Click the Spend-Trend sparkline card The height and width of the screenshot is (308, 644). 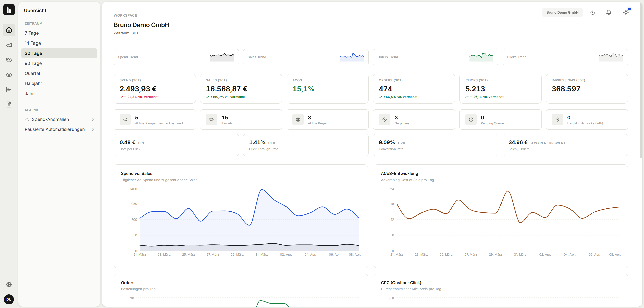pyautogui.click(x=176, y=57)
